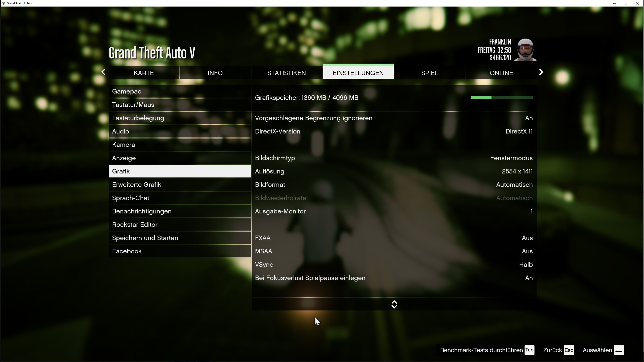Viewport: 644px width, 362px height.
Task: Select the Tastatur/Maus category
Action: click(180, 105)
